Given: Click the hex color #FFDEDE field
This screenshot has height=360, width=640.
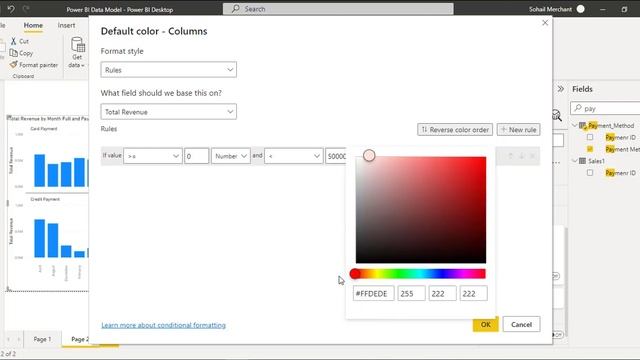Looking at the screenshot, I should coord(373,293).
